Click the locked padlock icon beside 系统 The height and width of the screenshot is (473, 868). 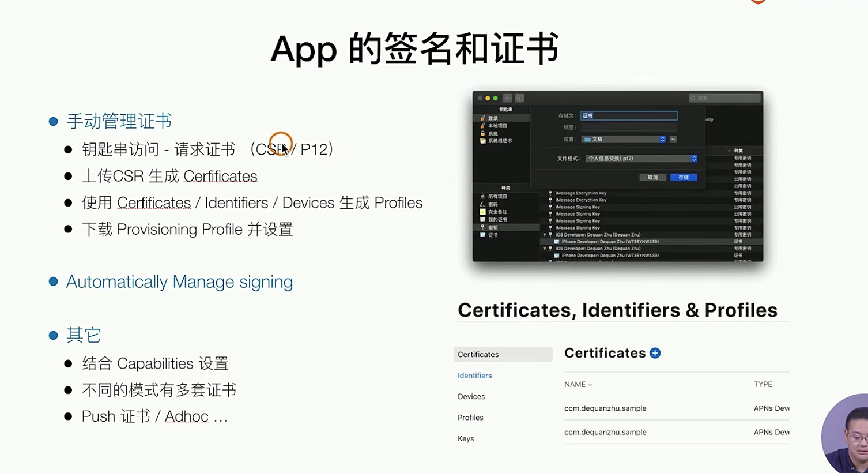pyautogui.click(x=483, y=133)
